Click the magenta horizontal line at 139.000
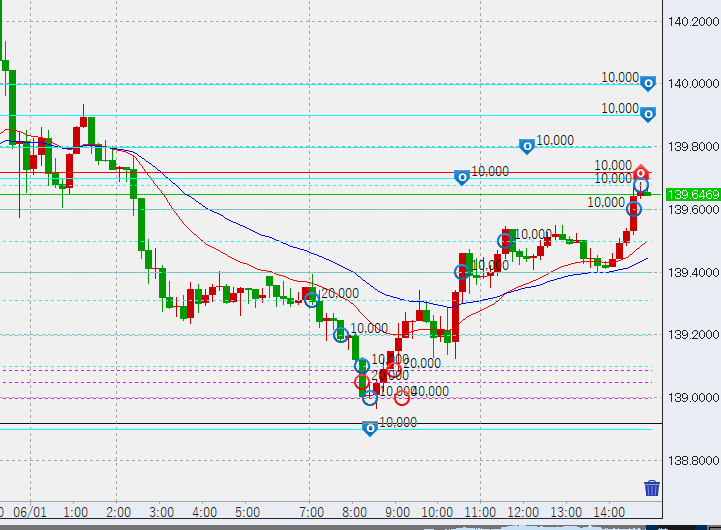 tap(200, 398)
